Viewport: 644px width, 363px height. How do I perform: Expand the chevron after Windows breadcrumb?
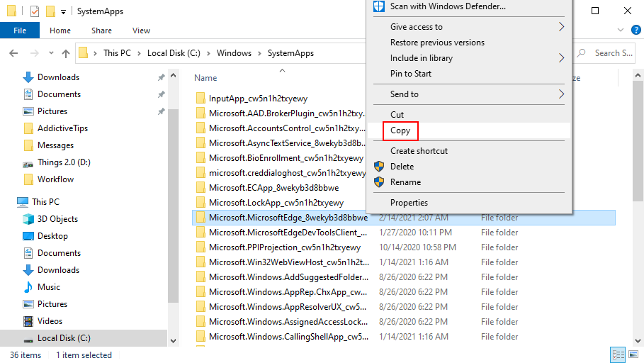pyautogui.click(x=259, y=53)
